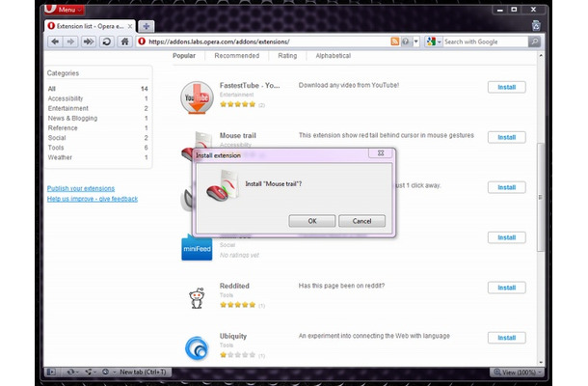Open the Opera Unite status bar icon

pos(90,372)
